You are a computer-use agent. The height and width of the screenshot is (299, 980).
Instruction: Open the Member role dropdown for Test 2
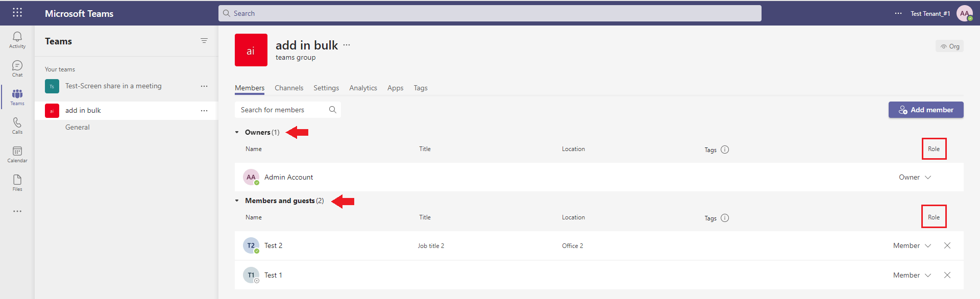click(x=912, y=245)
